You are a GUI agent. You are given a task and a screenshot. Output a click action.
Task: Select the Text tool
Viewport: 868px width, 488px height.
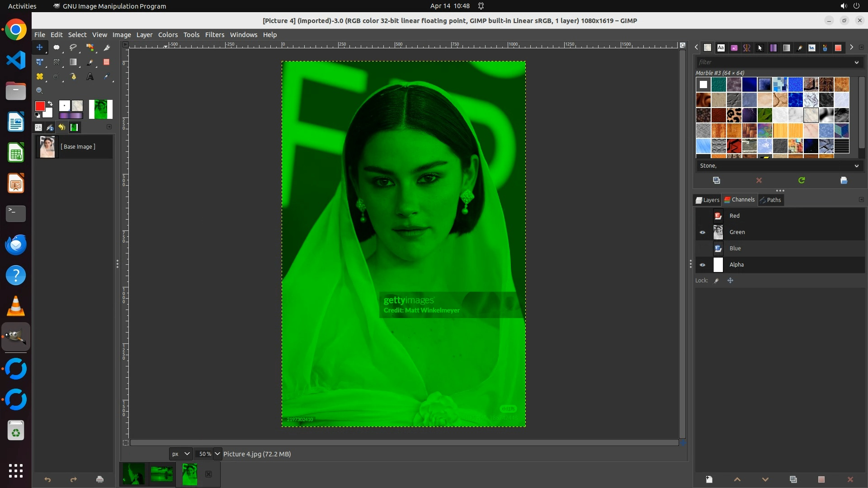click(90, 77)
